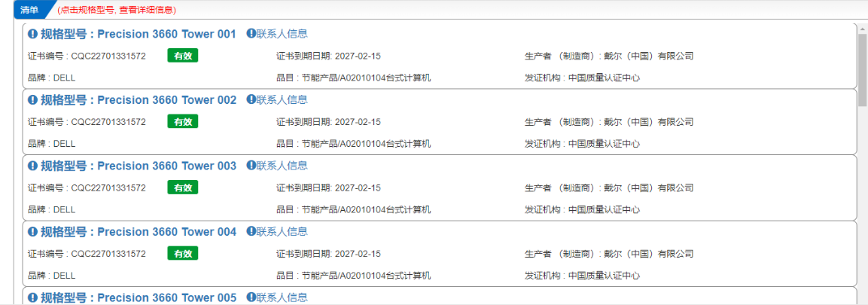Select 证书到期日期 2027-02-15 in Tower 004 card
Image resolution: width=868 pixels, height=305 pixels.
[x=328, y=254]
